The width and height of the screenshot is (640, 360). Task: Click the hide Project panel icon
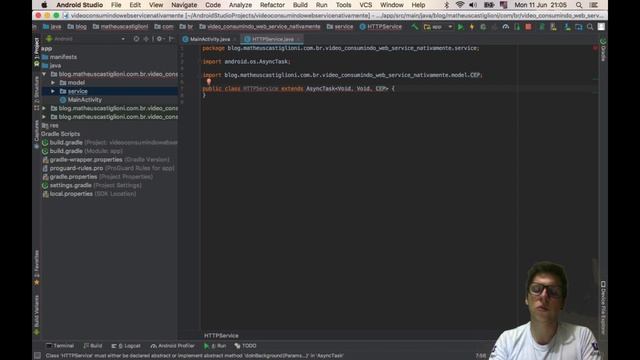pyautogui.click(x=171, y=39)
